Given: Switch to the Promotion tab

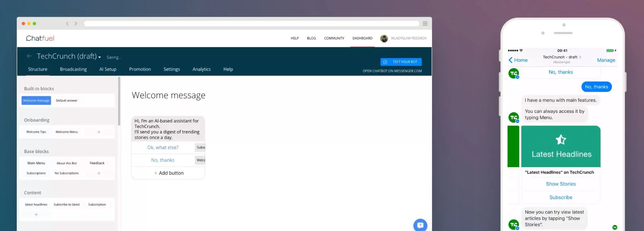Looking at the screenshot, I should pyautogui.click(x=140, y=69).
